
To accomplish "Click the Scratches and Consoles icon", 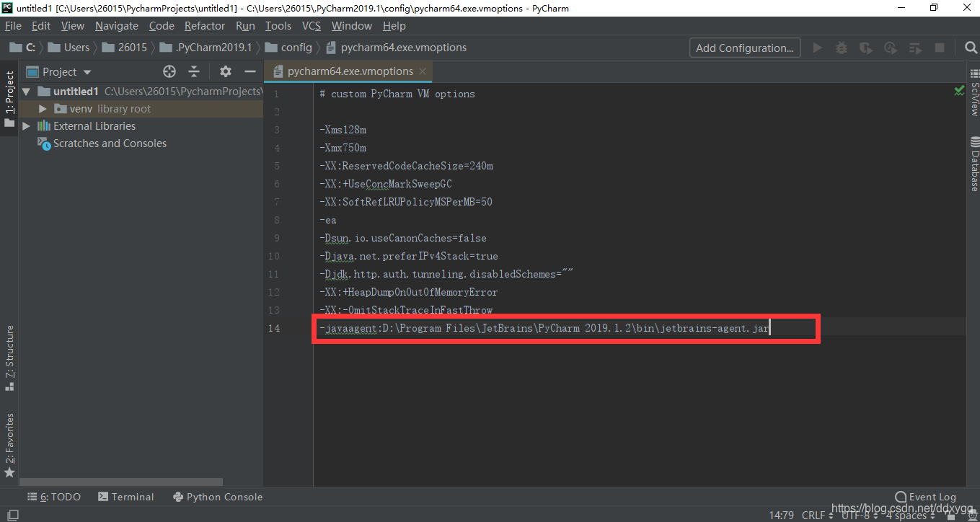I will (44, 143).
